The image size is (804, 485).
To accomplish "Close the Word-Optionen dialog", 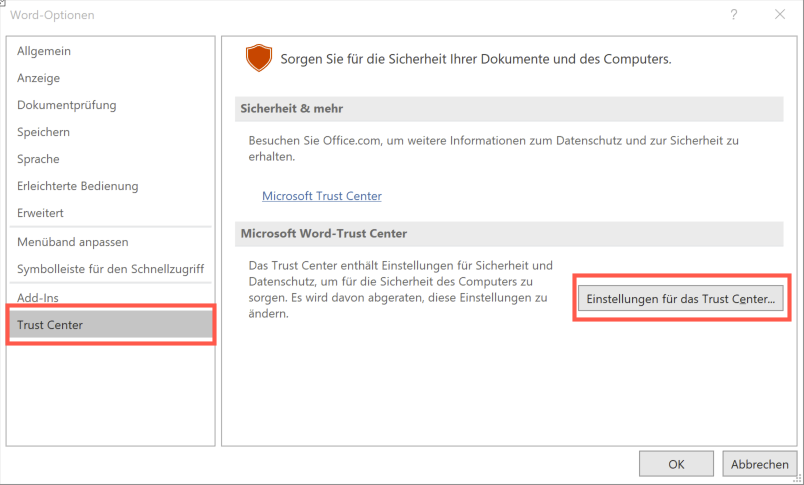I will [x=780, y=15].
